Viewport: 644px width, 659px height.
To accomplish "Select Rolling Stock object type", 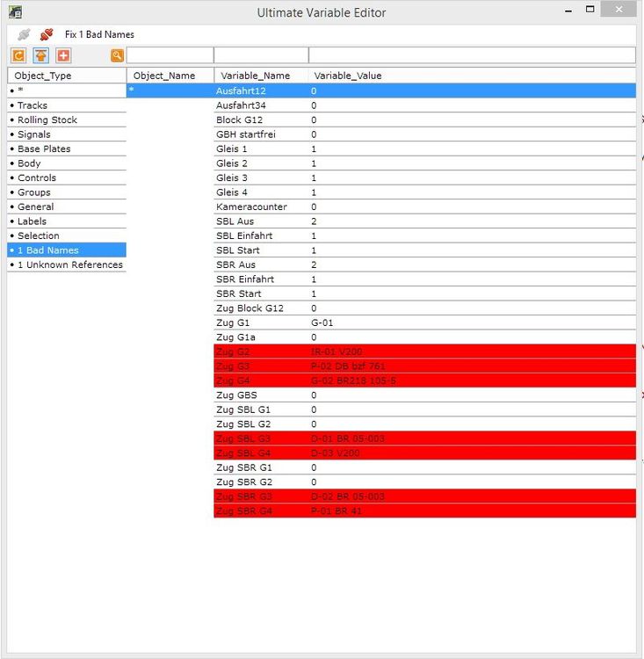I will click(x=67, y=119).
